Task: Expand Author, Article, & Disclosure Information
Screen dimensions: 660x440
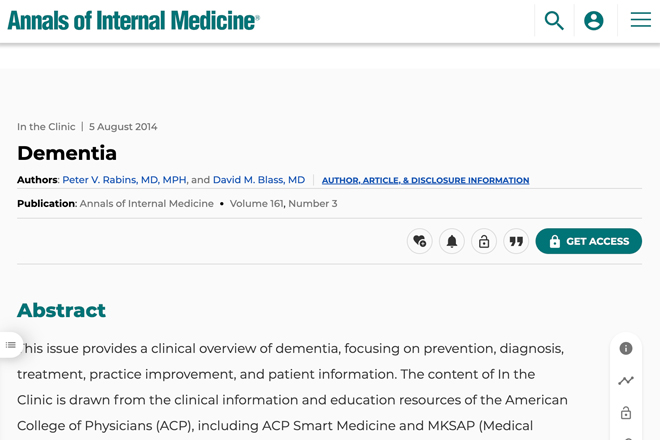Action: [x=426, y=180]
